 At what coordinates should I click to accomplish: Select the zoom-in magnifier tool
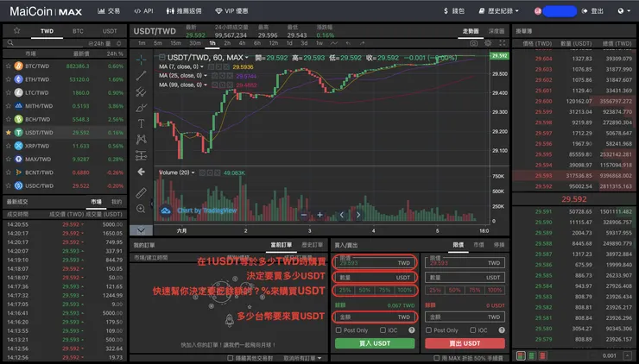pos(141,209)
